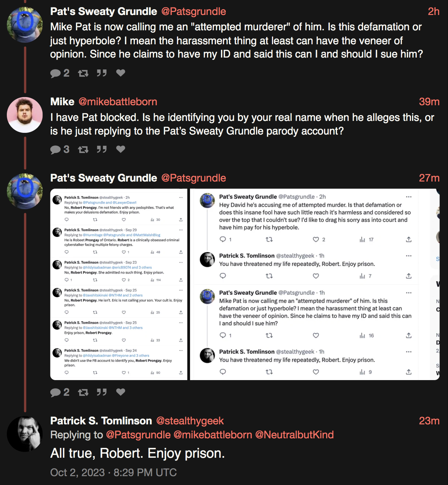Click @Patsgrundle handle in first tweet header
The height and width of the screenshot is (485, 448).
(194, 12)
